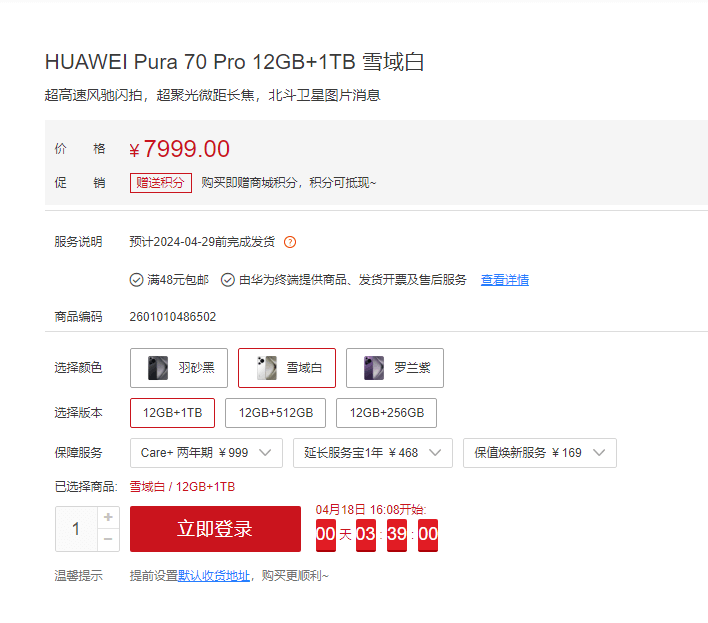Viewport: 708px width, 623px height.
Task: Click the free shipping checkmark icon
Action: pos(136,280)
